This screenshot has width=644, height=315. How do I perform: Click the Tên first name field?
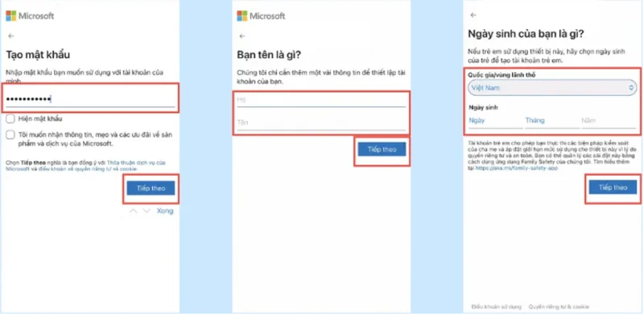(321, 122)
